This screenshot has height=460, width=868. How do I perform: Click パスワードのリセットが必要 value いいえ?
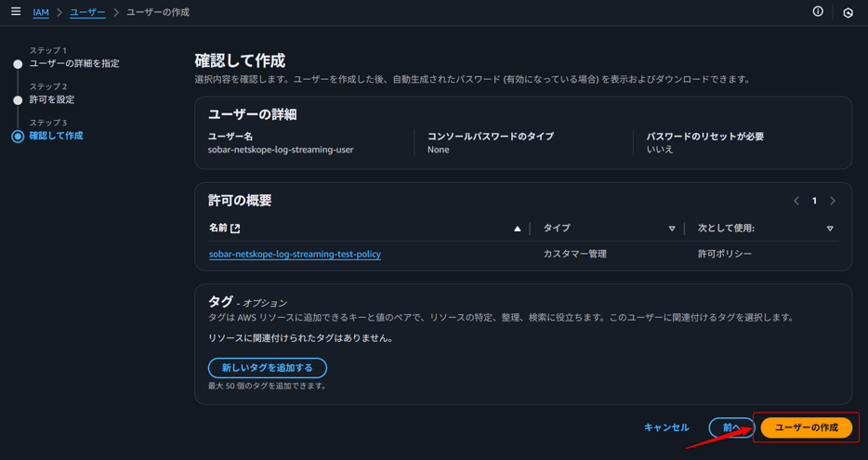pos(660,150)
